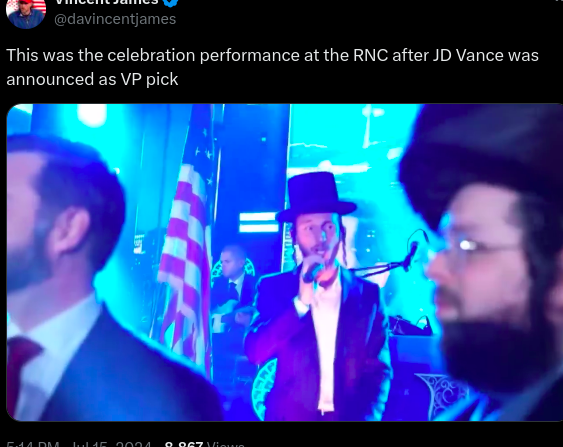Image resolution: width=563 pixels, height=447 pixels.
Task: Click the blue verified checkmark badge
Action: tap(171, 3)
